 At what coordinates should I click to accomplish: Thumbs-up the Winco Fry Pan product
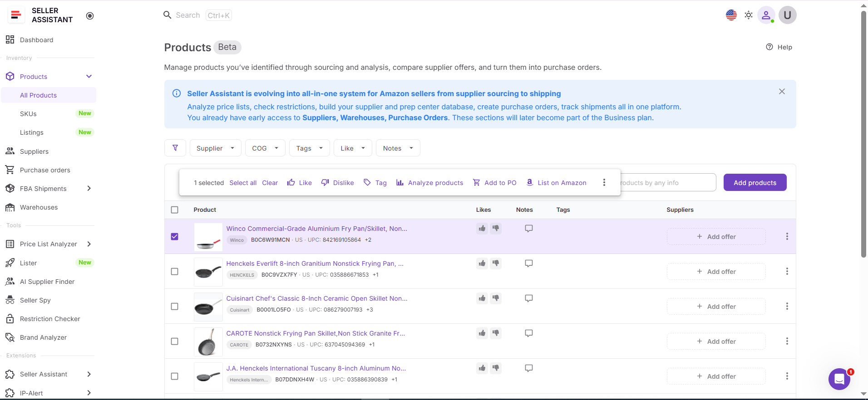click(482, 228)
